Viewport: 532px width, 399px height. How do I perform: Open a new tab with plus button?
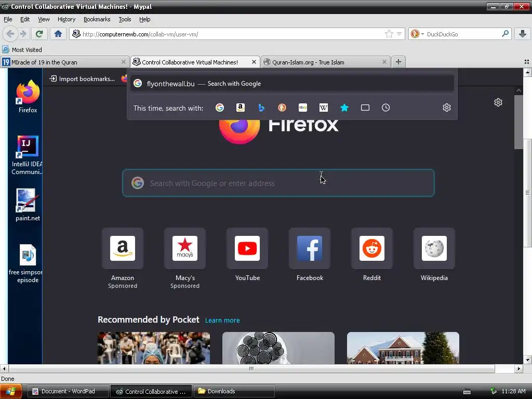pyautogui.click(x=398, y=62)
